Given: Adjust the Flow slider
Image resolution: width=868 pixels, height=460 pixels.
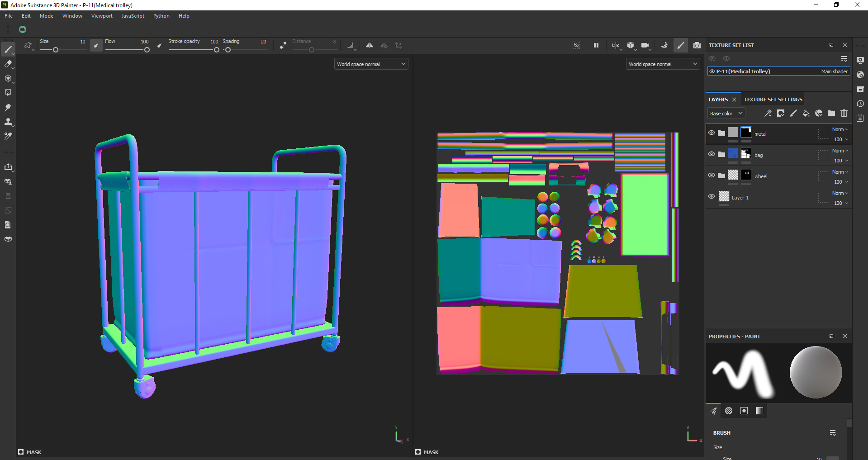Looking at the screenshot, I should [x=127, y=50].
